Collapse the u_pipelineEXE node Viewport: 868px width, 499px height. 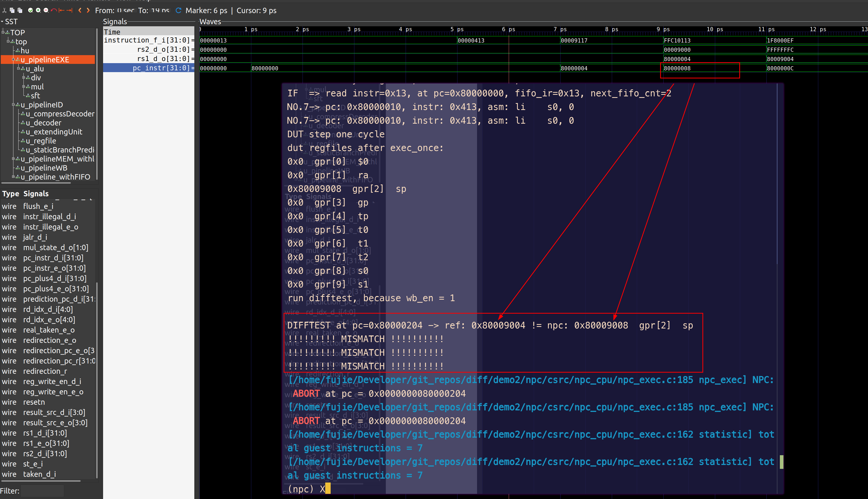point(13,60)
